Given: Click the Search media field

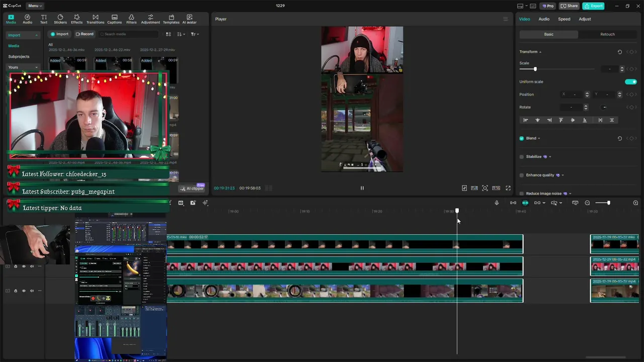Looking at the screenshot, I should [x=128, y=34].
